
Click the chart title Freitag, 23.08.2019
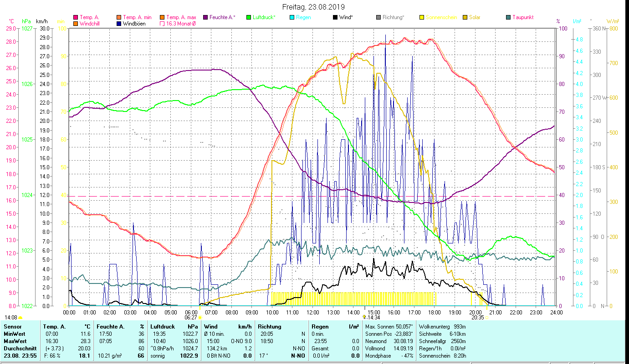click(x=313, y=7)
